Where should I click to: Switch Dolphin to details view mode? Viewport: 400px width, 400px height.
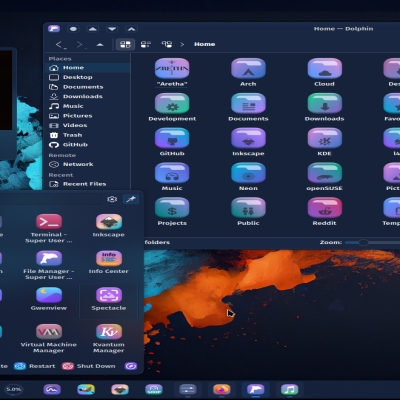coord(166,44)
